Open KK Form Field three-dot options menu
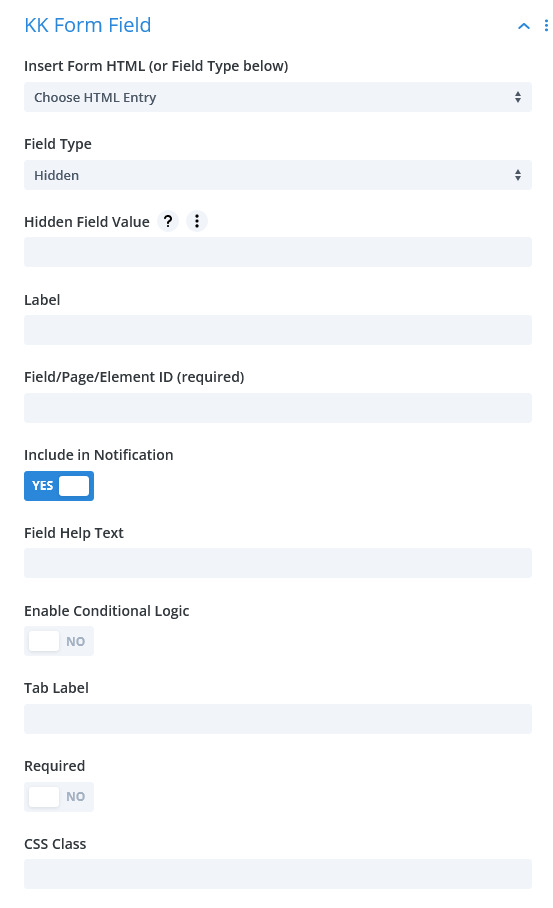This screenshot has height=908, width=553. 546,25
